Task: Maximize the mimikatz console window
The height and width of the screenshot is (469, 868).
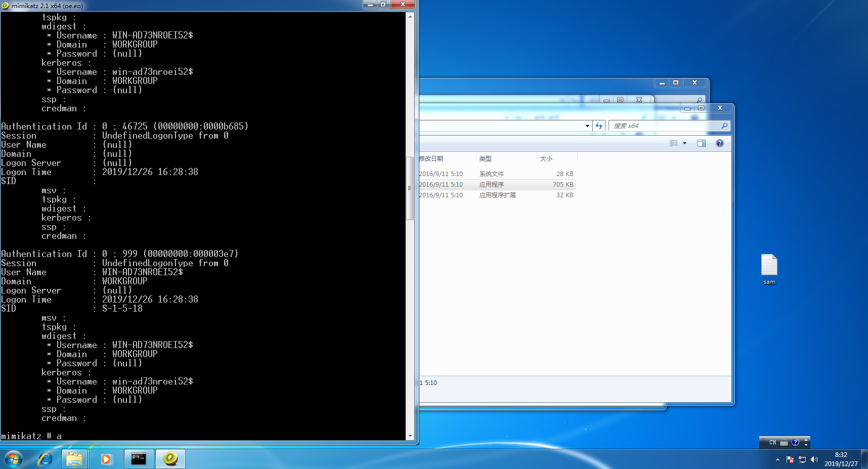Action: (383, 5)
